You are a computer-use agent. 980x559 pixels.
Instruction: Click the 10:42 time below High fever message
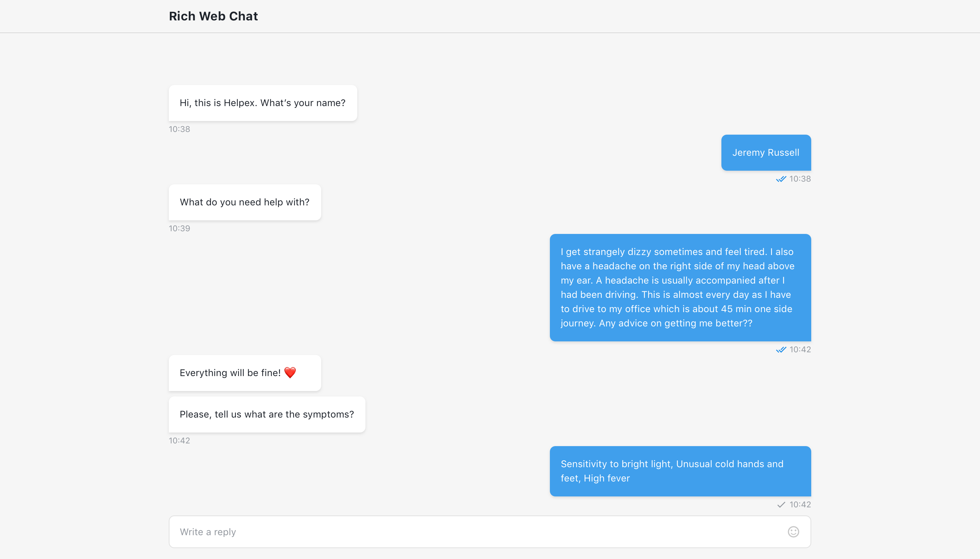800,505
